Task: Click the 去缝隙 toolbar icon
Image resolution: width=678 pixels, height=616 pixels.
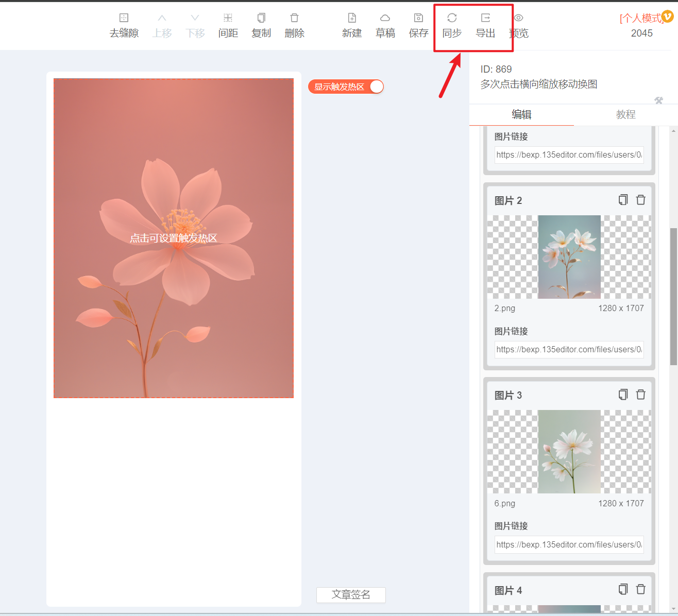Action: pyautogui.click(x=124, y=18)
